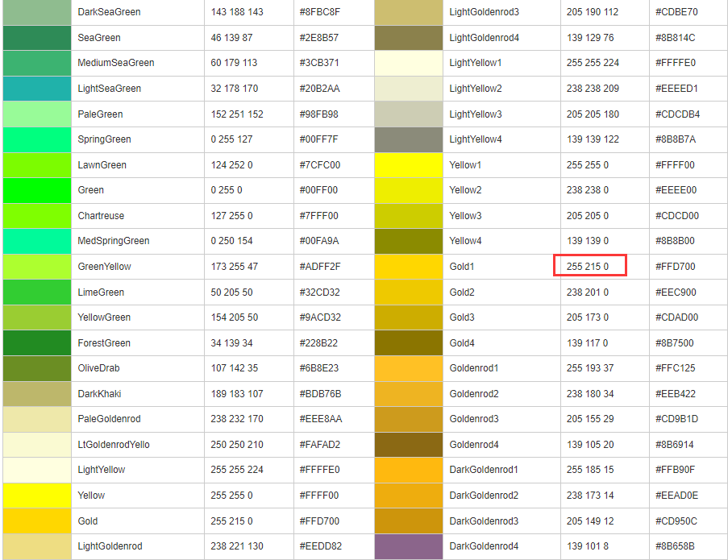728x560 pixels.
Task: Pick the Gold1 swatch
Action: 409,267
